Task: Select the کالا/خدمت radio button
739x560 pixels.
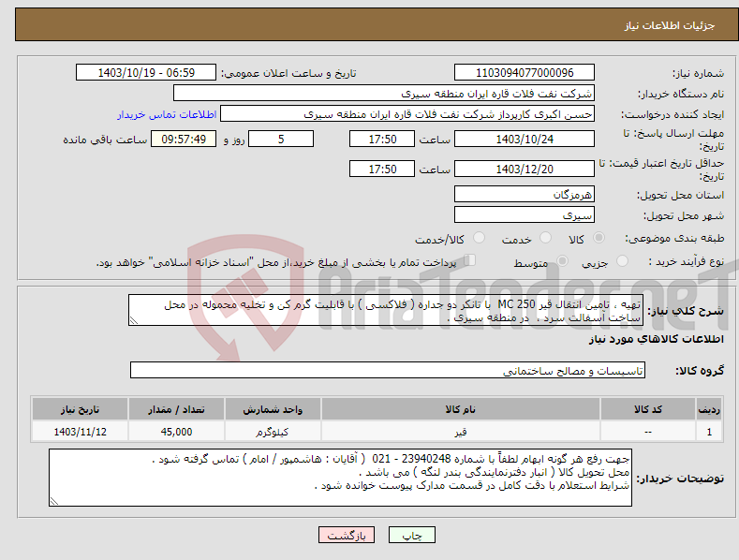Action: (x=479, y=238)
